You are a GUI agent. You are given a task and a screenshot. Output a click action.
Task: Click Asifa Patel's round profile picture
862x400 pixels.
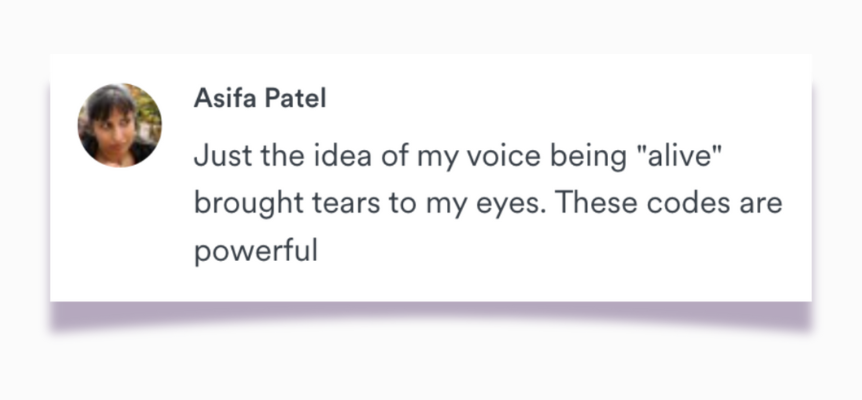119,125
